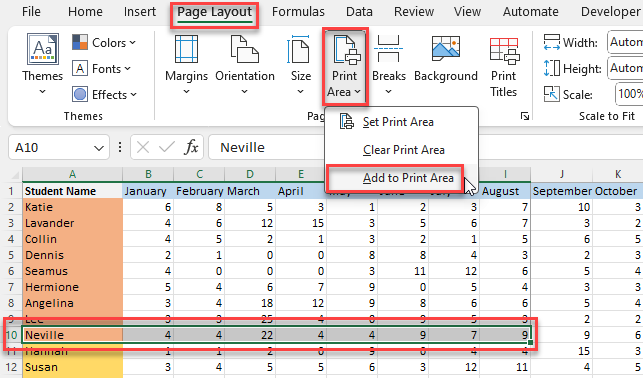Click the Background picture icon
This screenshot has height=378, width=643.
tap(446, 48)
